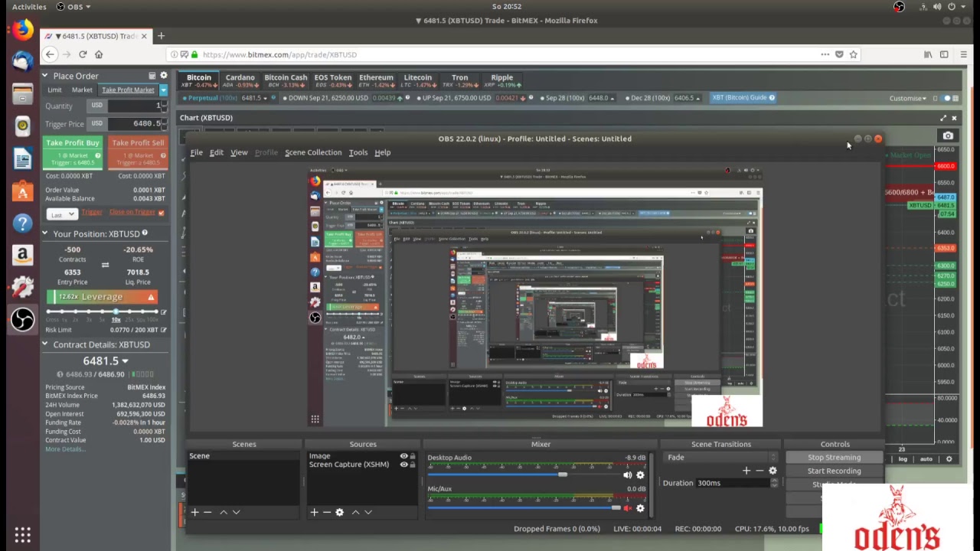
Task: Open the OBS Edit menu
Action: [217, 152]
